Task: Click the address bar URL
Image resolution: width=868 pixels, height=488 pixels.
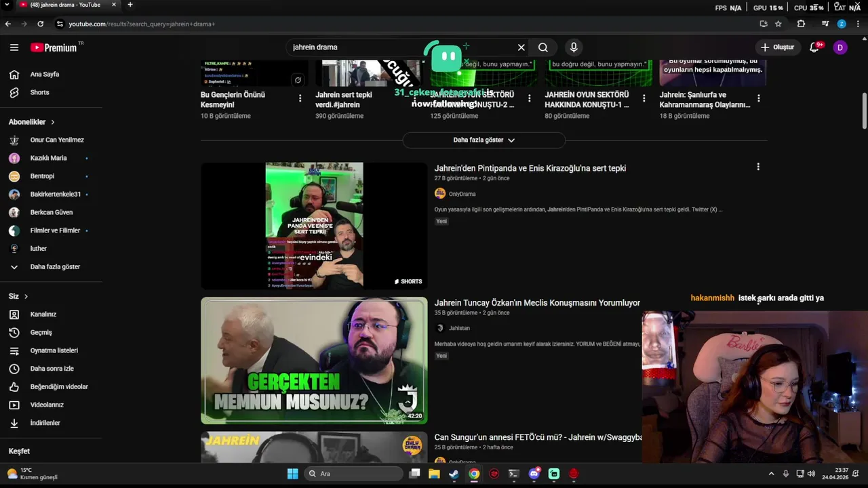Action: [x=142, y=24]
